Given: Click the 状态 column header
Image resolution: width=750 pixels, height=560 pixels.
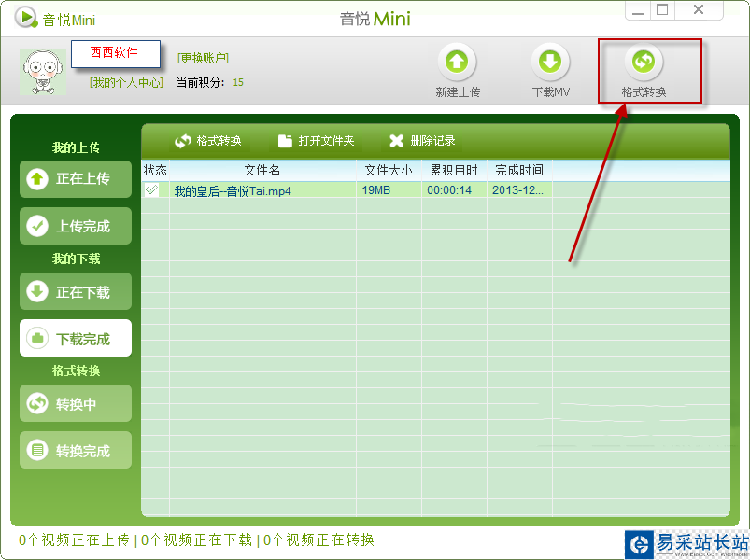Looking at the screenshot, I should [x=155, y=170].
